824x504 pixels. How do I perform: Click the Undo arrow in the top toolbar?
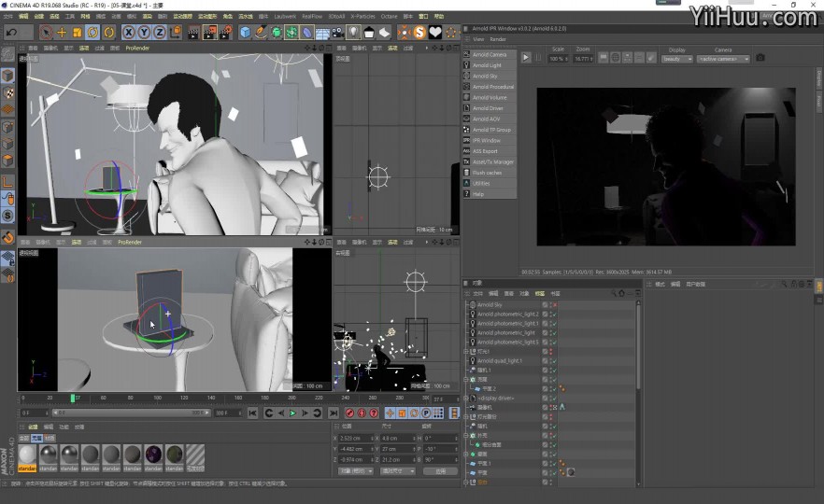11,33
